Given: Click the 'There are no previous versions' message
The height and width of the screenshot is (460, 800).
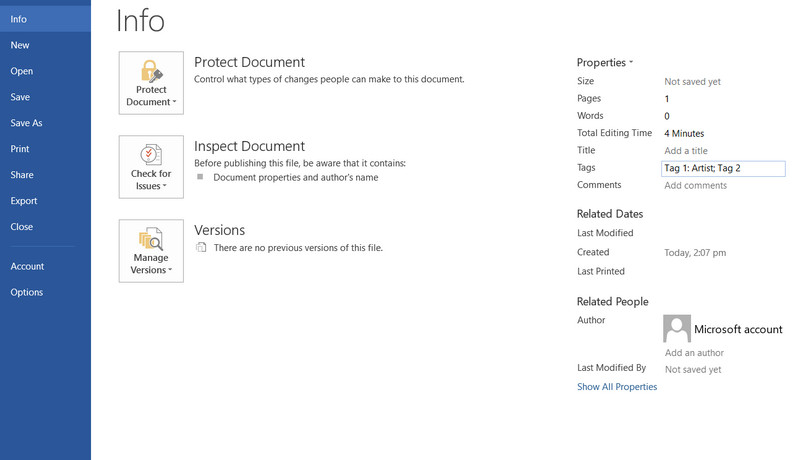Looking at the screenshot, I should coord(298,248).
